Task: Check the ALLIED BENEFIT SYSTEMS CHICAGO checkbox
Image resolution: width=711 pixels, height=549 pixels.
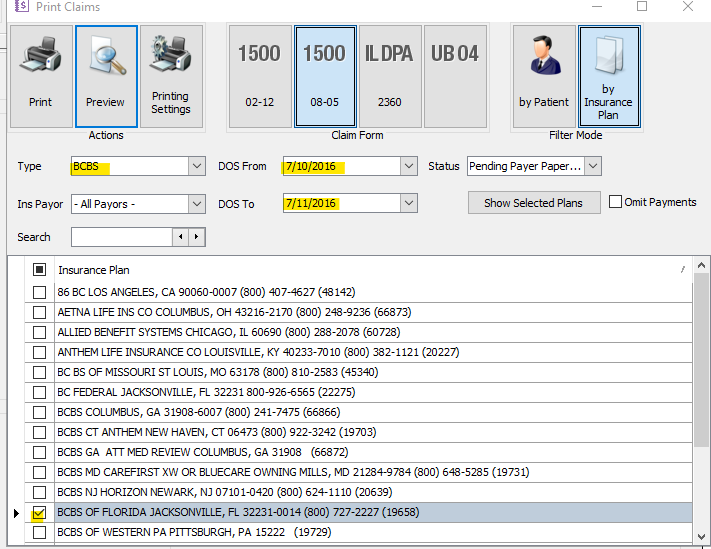Action: point(39,332)
